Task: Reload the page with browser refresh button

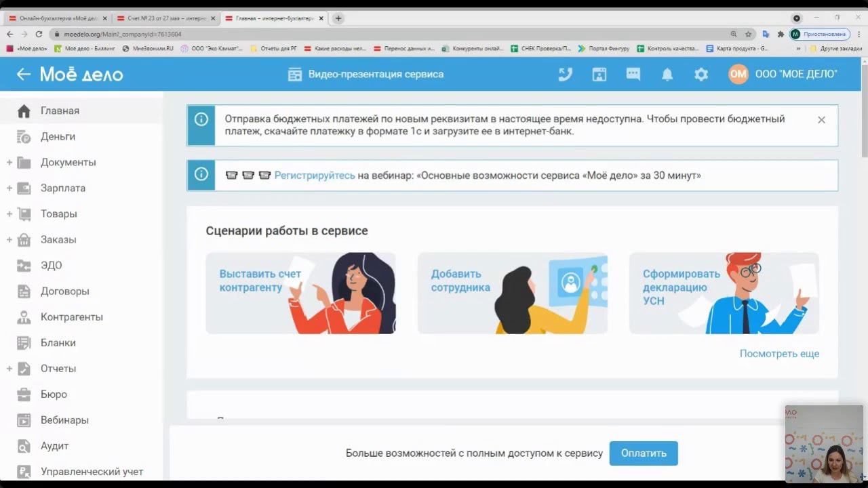Action: click(x=39, y=34)
